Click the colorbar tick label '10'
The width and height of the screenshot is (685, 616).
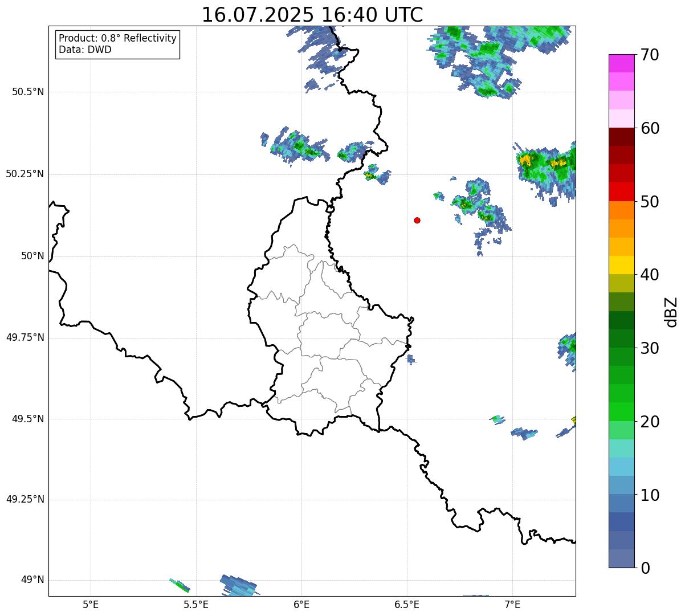[x=650, y=495]
